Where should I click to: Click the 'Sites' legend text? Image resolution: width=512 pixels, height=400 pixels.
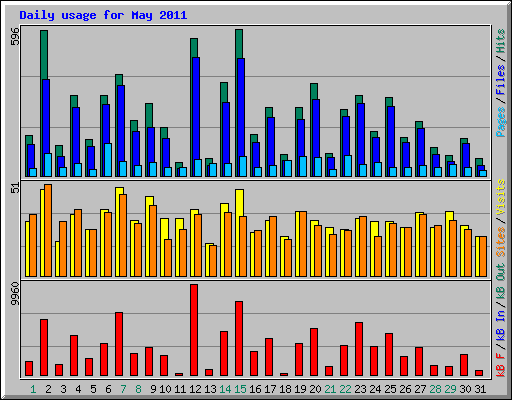point(500,242)
